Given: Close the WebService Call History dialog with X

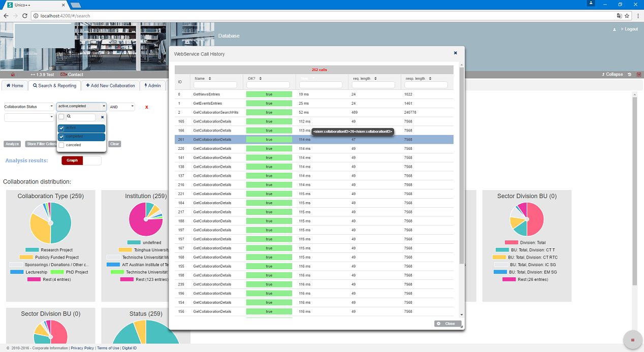Looking at the screenshot, I should pos(456,53).
